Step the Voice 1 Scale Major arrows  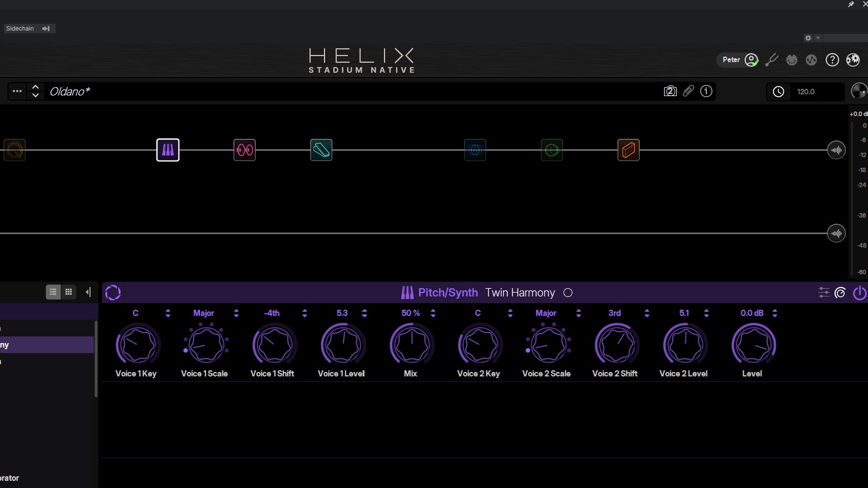coord(236,313)
